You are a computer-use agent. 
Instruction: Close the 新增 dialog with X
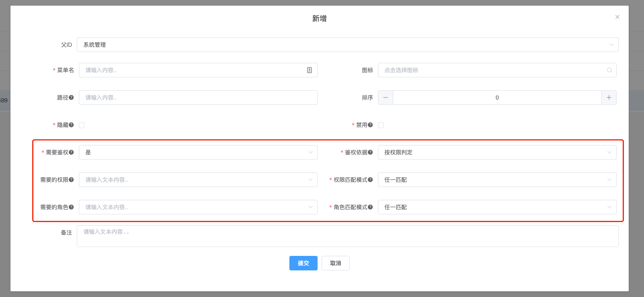coord(617,17)
